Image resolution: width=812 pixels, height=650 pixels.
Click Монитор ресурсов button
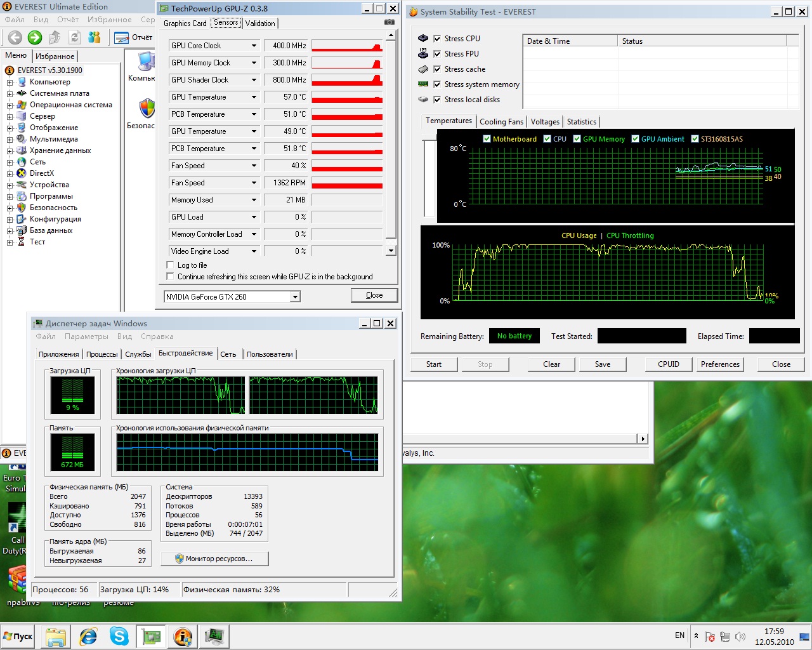(x=214, y=559)
